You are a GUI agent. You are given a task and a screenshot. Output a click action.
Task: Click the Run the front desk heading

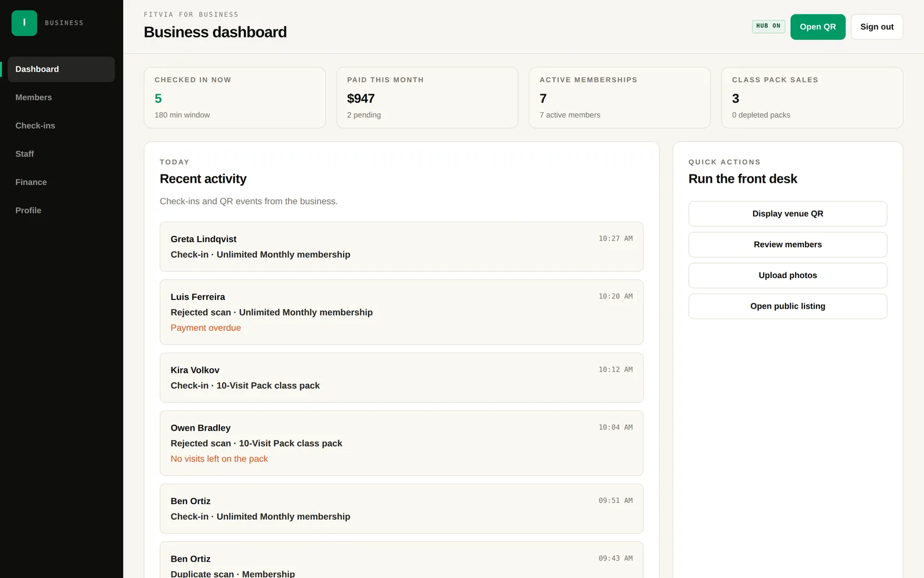tap(743, 179)
